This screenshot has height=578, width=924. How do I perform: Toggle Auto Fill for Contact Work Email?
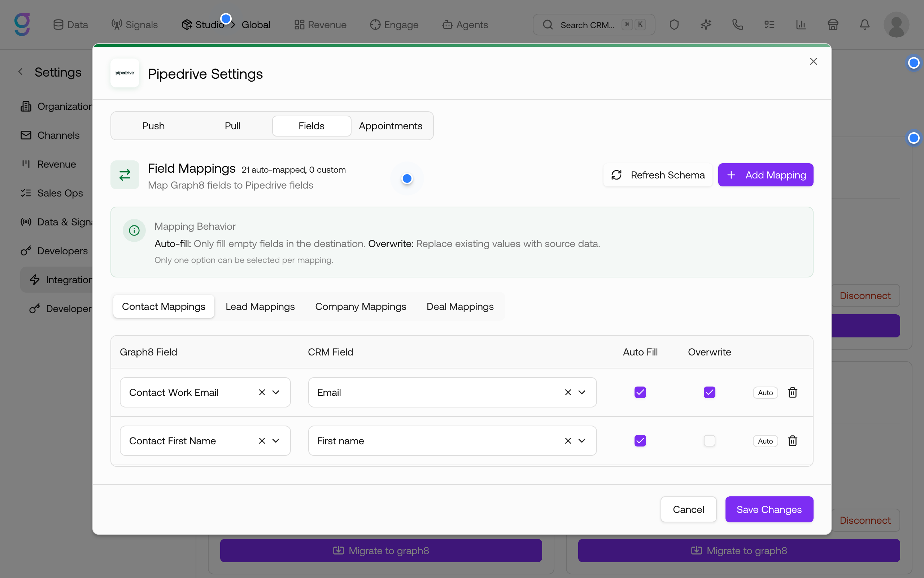(640, 392)
